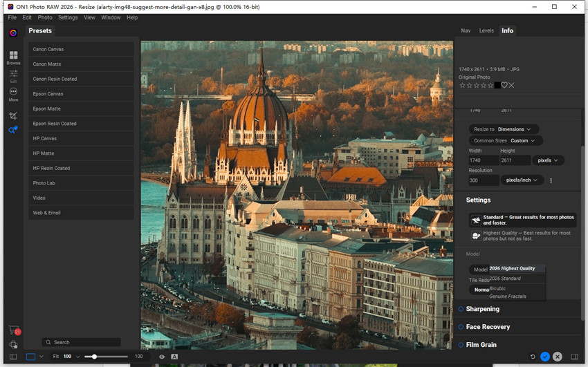The image size is (588, 367).
Task: Open the HP Resin Coated preset
Action: pos(81,168)
